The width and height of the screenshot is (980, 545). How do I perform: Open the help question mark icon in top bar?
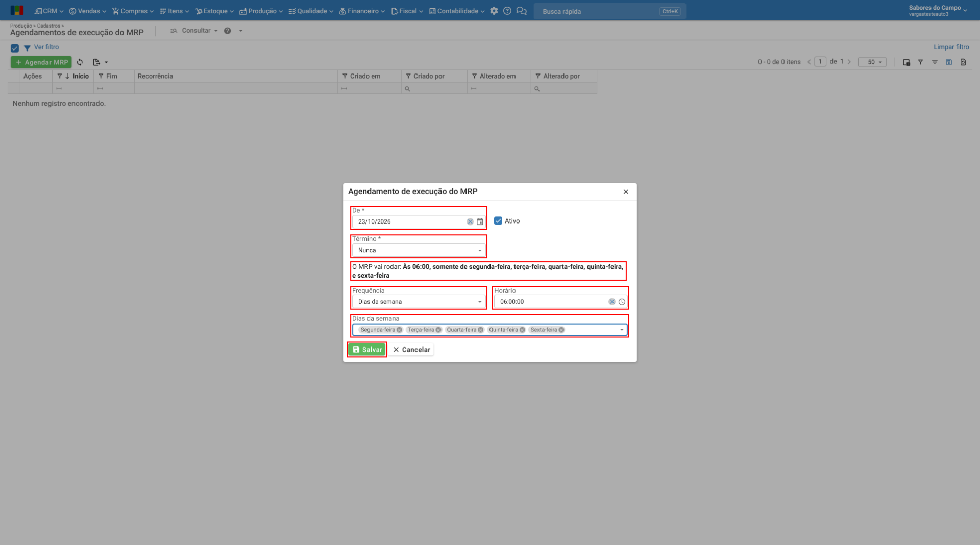pos(507,11)
